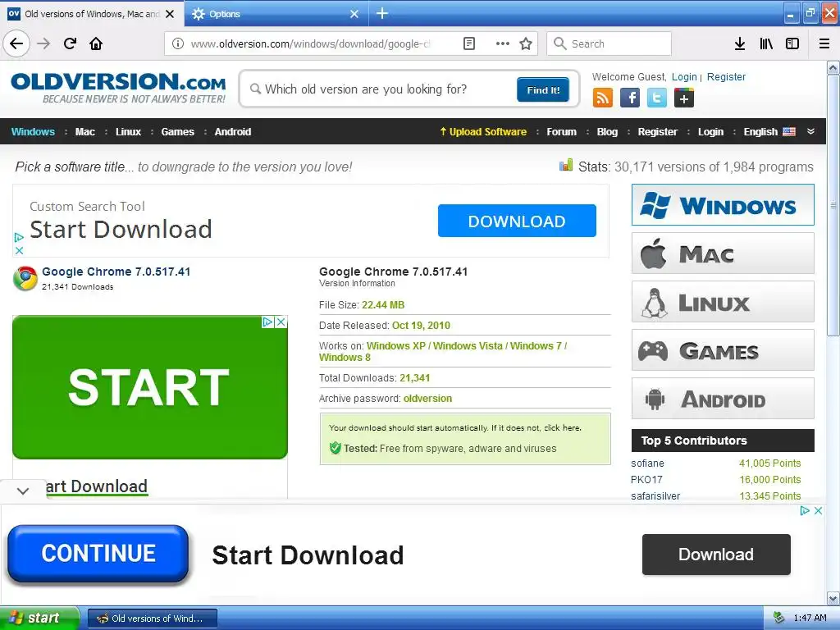The image size is (840, 630).
Task: Expand the nav bar double-chevron
Action: point(810,131)
